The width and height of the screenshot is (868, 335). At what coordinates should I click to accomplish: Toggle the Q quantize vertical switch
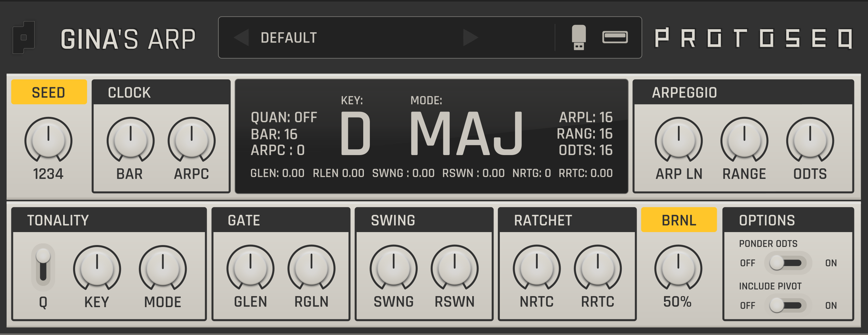click(43, 267)
